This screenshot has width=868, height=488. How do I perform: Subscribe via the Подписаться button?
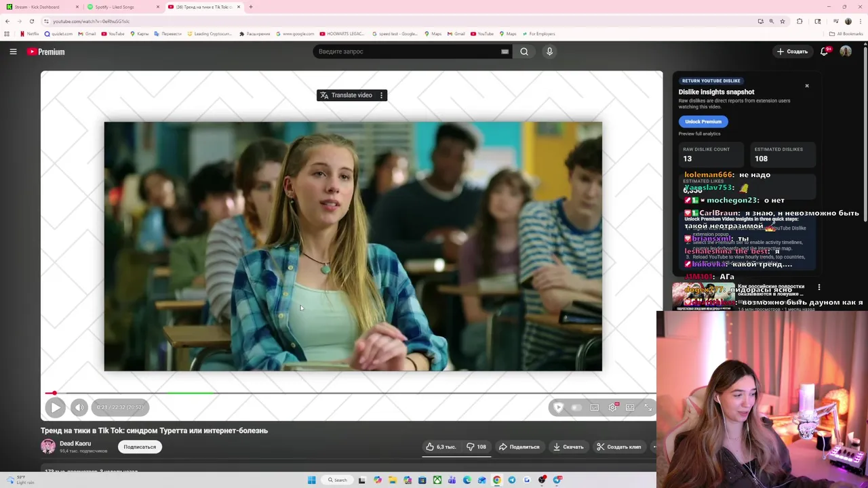click(x=140, y=447)
